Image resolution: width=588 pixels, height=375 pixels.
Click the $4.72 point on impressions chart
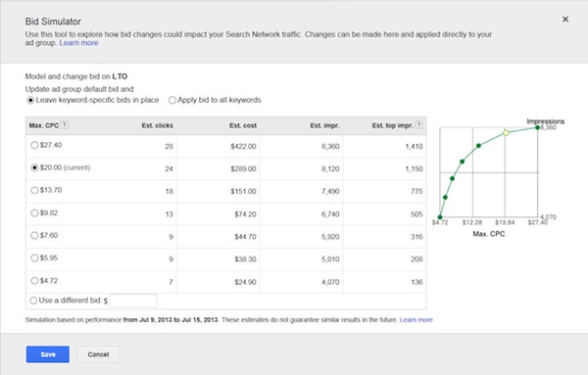(440, 217)
